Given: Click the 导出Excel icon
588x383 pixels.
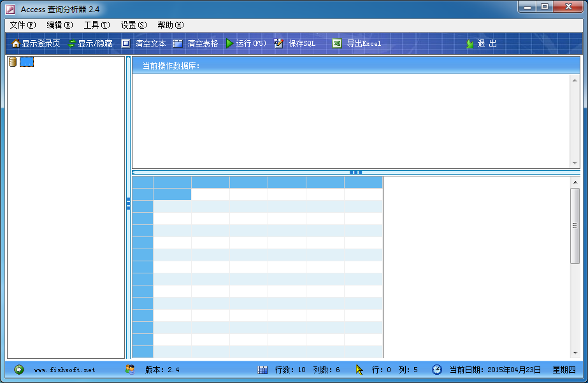Looking at the screenshot, I should click(x=336, y=44).
